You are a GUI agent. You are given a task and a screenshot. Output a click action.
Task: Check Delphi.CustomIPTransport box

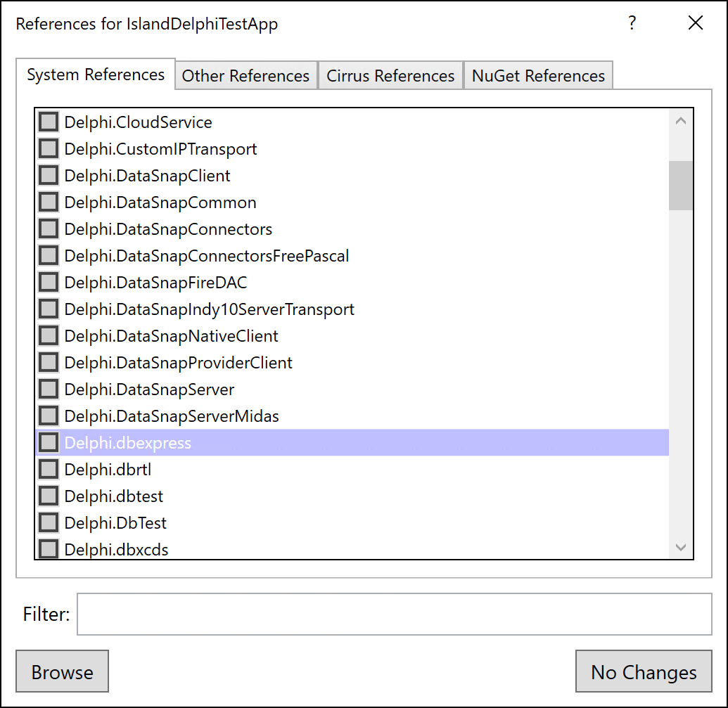49,149
